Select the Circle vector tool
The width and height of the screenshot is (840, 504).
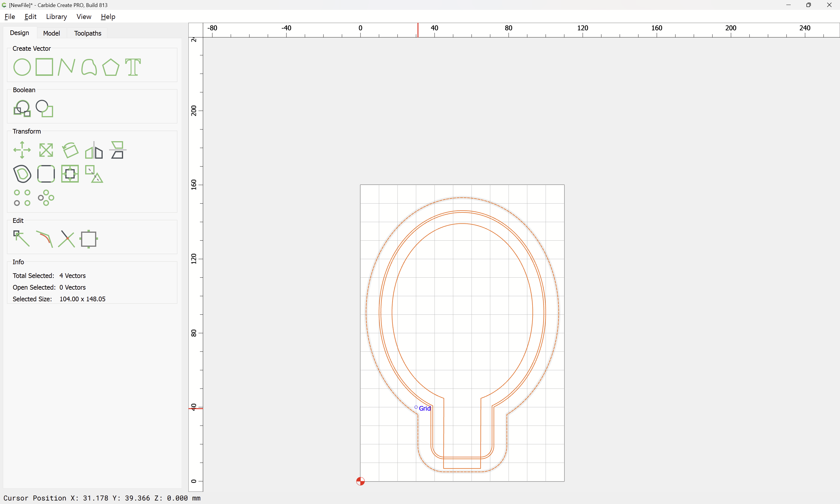coord(22,67)
